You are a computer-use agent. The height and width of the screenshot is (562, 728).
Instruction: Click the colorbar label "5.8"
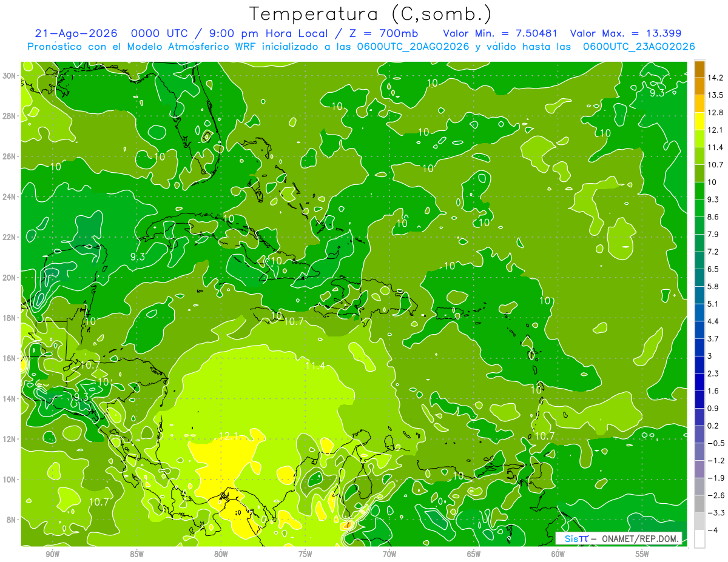tap(713, 287)
